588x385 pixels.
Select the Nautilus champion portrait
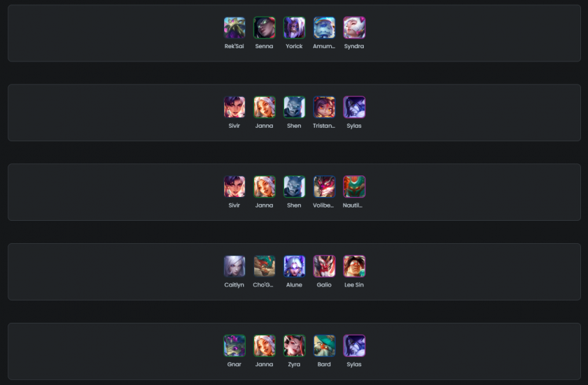354,187
